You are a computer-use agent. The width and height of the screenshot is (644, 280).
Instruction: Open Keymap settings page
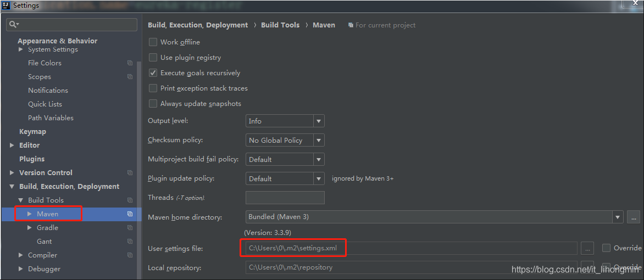point(32,132)
